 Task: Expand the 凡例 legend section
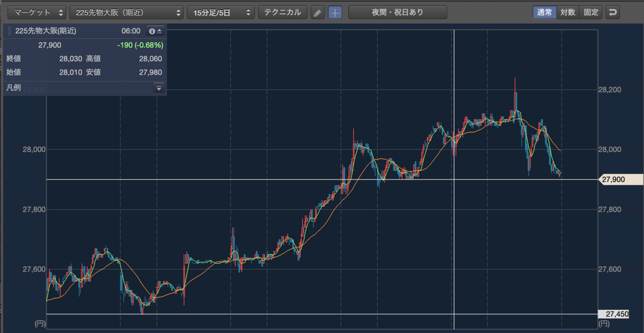coord(158,88)
